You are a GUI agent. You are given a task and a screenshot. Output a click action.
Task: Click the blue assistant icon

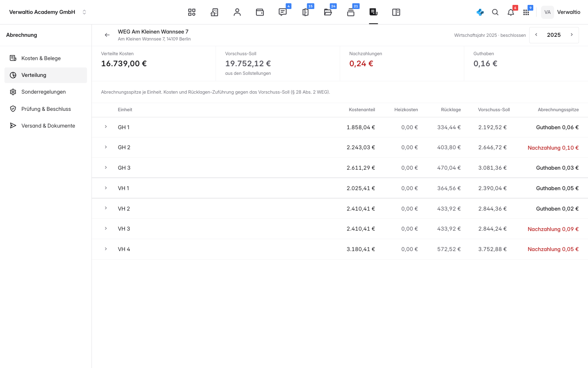480,12
